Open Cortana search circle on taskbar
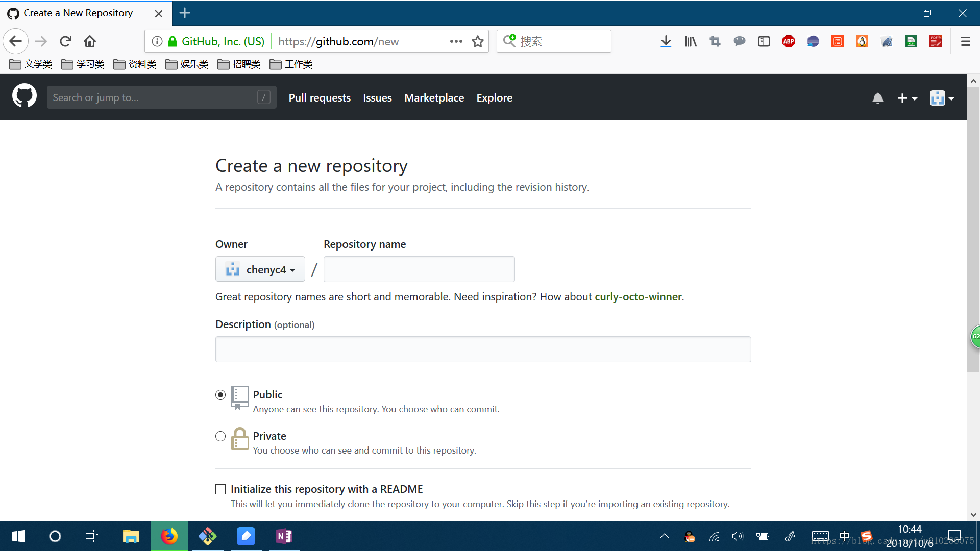The image size is (980, 551). pos(55,536)
